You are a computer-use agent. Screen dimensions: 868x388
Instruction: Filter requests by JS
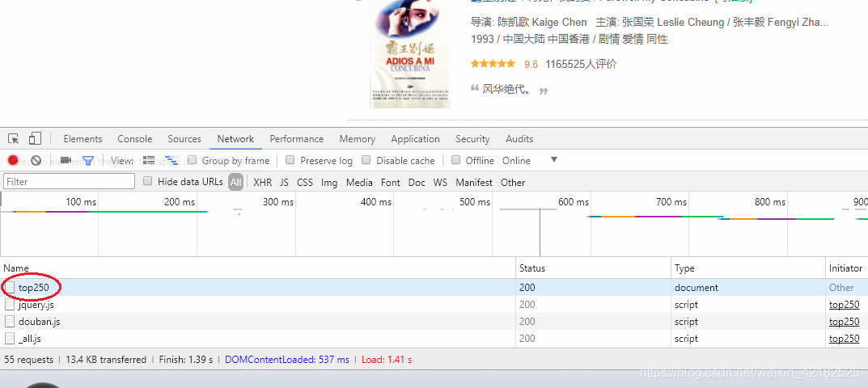coord(284,182)
